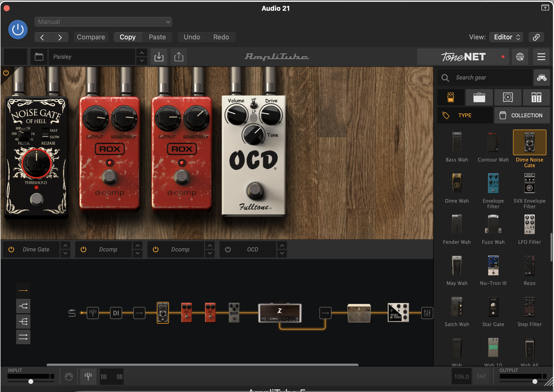Image resolution: width=554 pixels, height=392 pixels.
Task: Toggle the main plugin power button
Action: pos(18,30)
